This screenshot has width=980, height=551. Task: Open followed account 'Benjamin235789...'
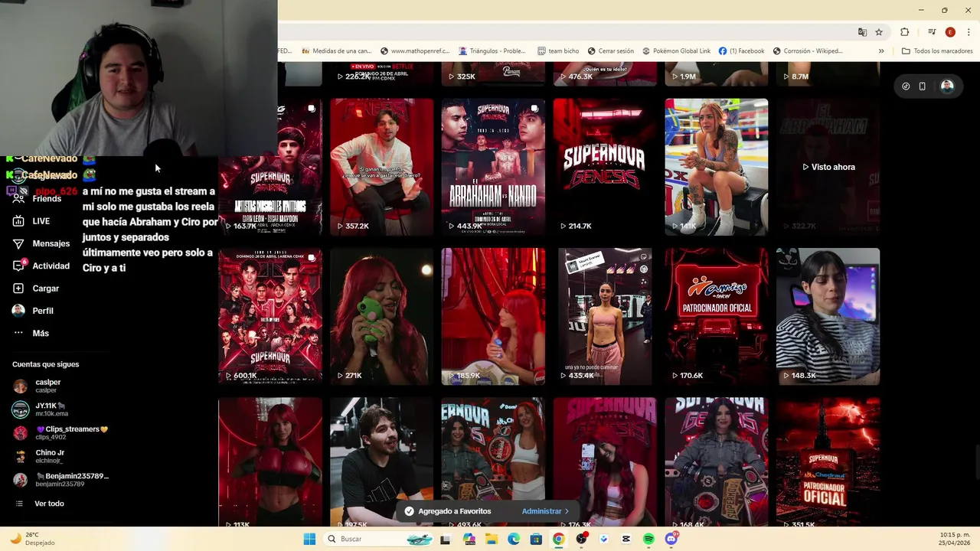(x=60, y=480)
